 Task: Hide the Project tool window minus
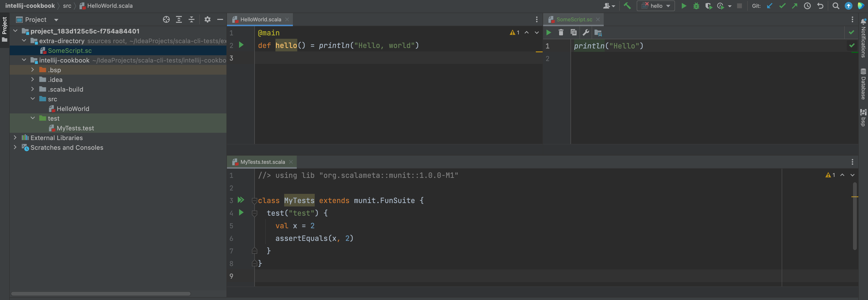click(220, 20)
